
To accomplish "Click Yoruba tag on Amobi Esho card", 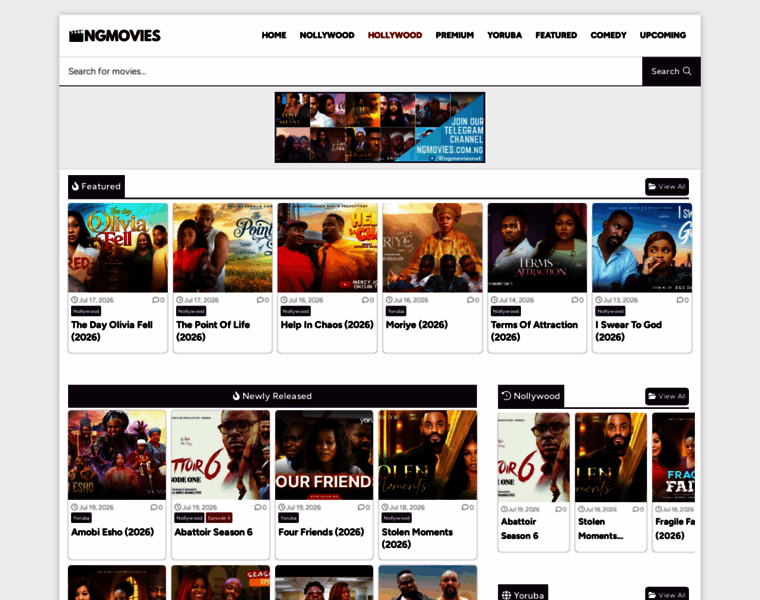I will [x=81, y=518].
